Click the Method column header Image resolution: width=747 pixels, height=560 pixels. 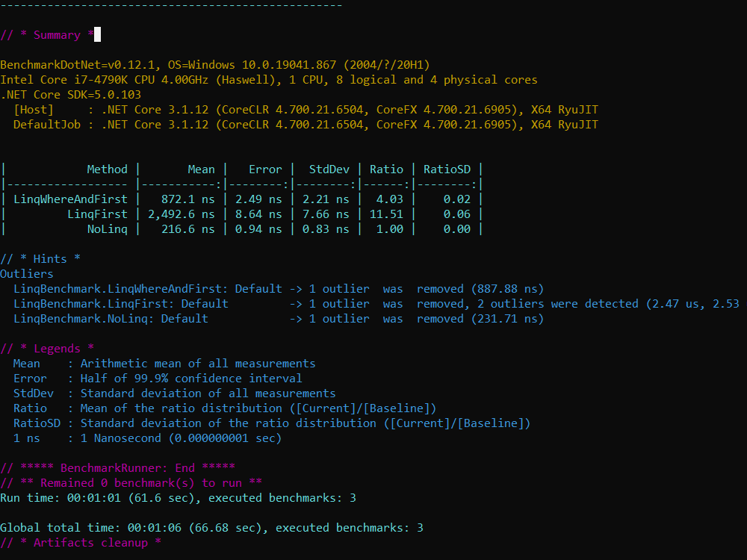[107, 169]
